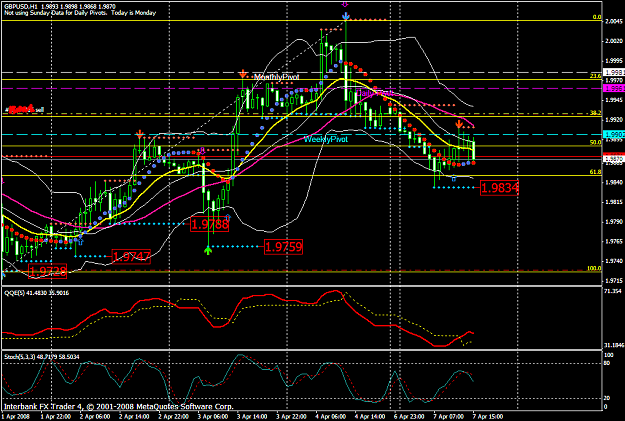Click the 1.9920 price axis value

614,119
